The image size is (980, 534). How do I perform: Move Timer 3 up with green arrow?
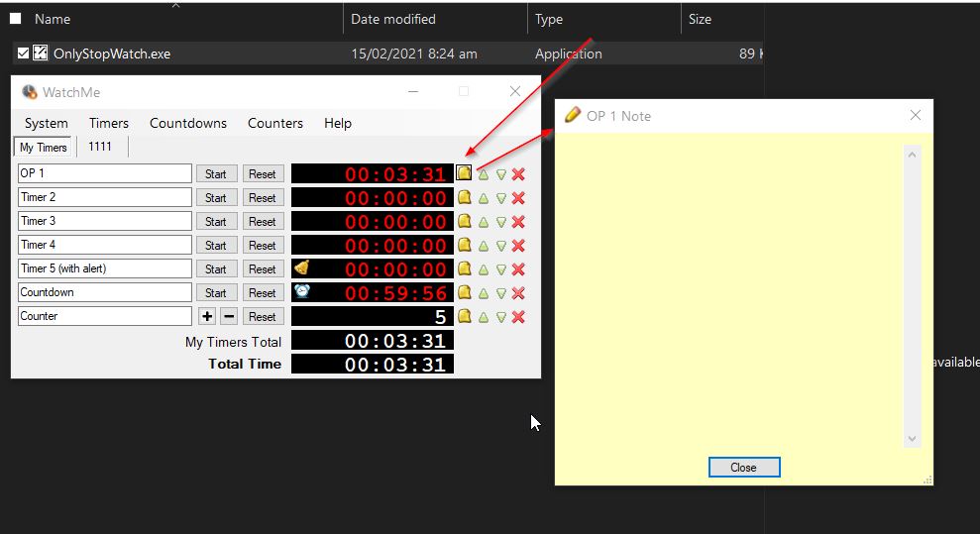[484, 222]
